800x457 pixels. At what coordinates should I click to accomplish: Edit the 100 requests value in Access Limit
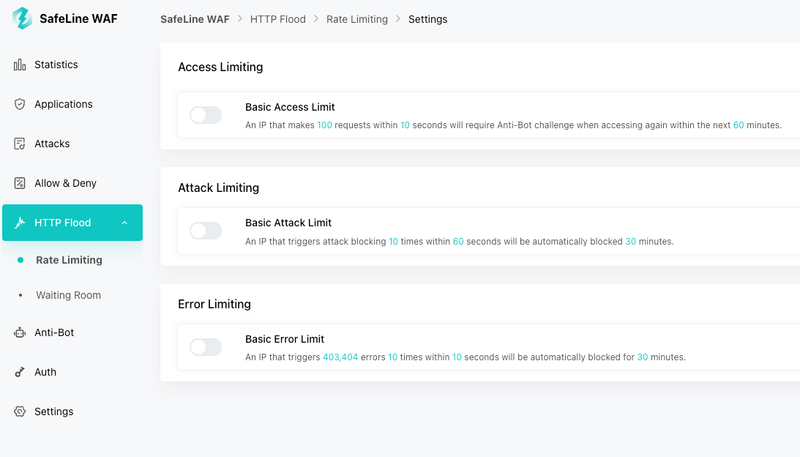point(324,125)
